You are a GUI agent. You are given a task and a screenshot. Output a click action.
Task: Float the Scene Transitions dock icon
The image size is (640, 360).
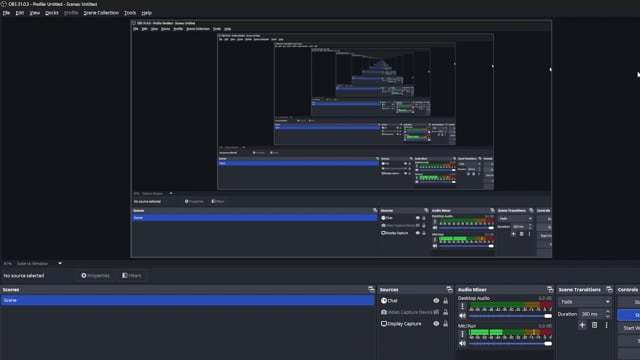[x=609, y=289]
